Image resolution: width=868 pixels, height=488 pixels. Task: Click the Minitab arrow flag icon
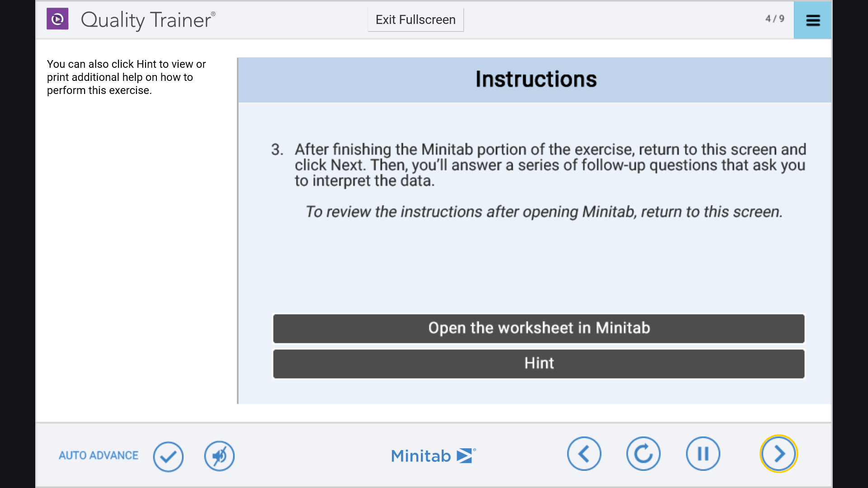pyautogui.click(x=466, y=455)
